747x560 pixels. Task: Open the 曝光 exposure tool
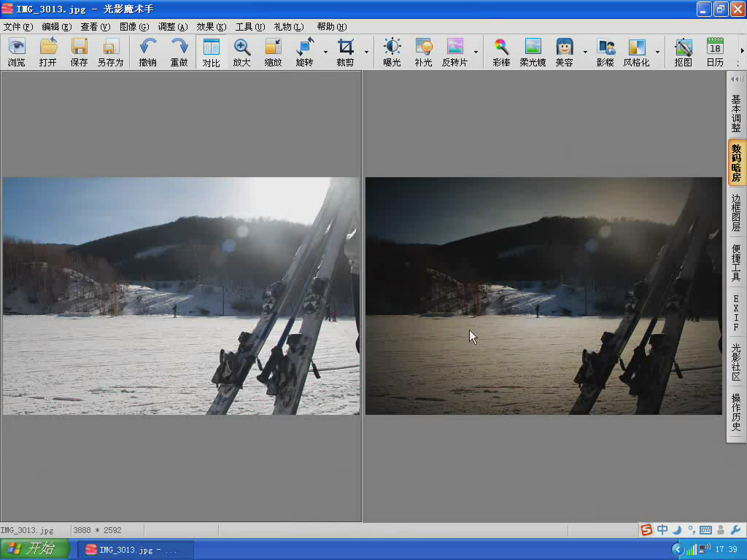pos(392,52)
